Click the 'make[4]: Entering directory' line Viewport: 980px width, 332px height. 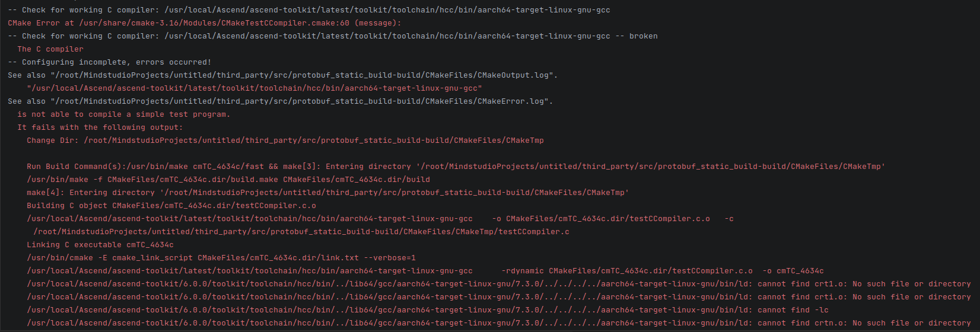click(x=328, y=193)
